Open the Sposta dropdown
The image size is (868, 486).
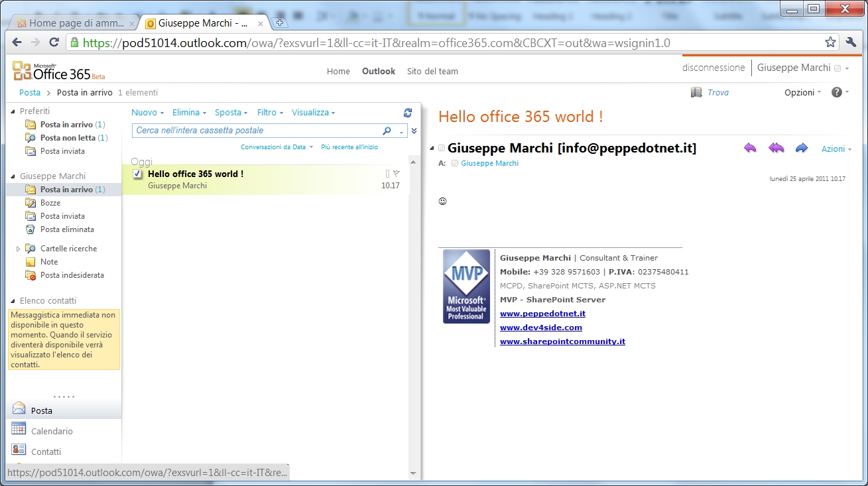231,113
